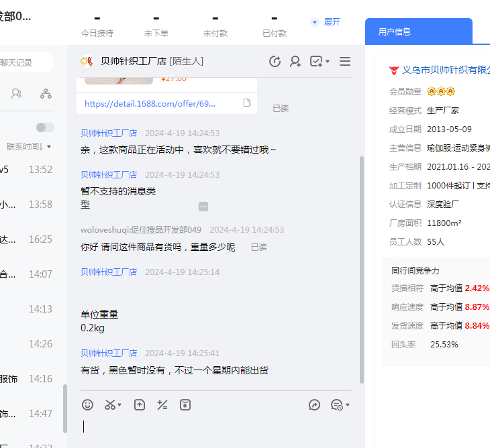
Task: Expand the 展开 stats panel
Action: pos(326,22)
